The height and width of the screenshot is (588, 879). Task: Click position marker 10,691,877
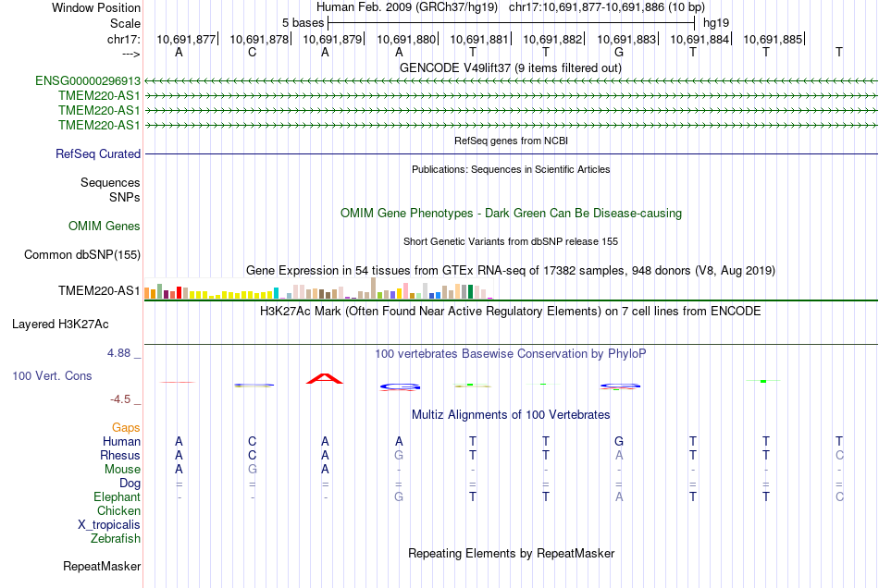pyautogui.click(x=186, y=39)
